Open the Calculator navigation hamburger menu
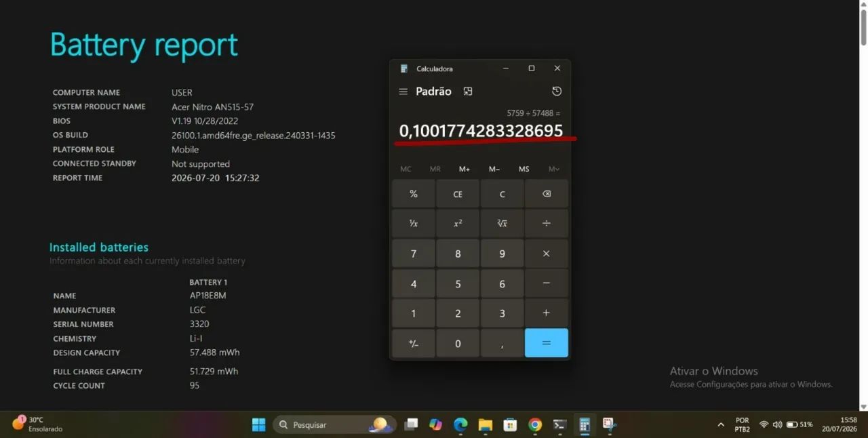868x438 pixels. (403, 92)
